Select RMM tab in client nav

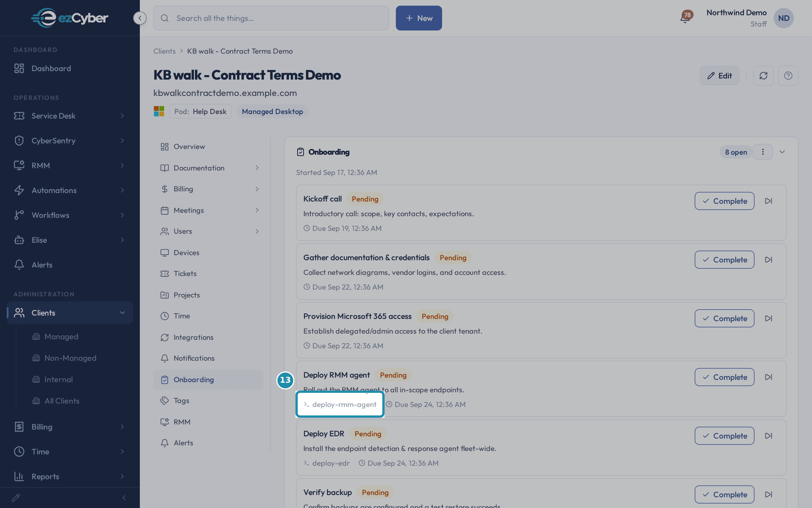click(x=208, y=422)
